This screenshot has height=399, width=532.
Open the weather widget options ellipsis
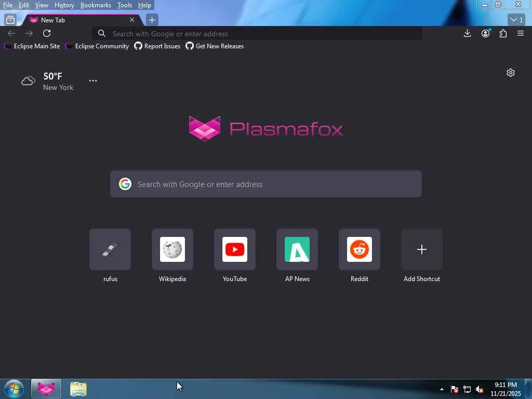point(93,81)
